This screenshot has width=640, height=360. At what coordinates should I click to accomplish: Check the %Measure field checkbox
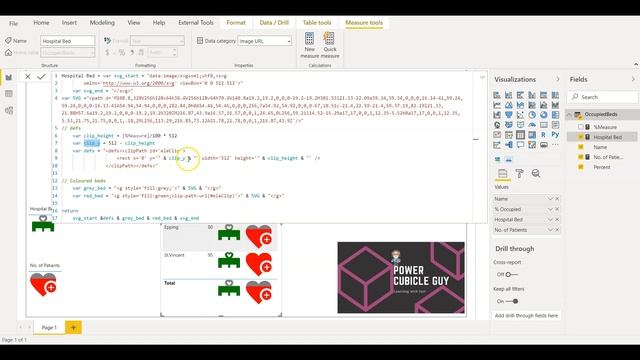pos(581,127)
